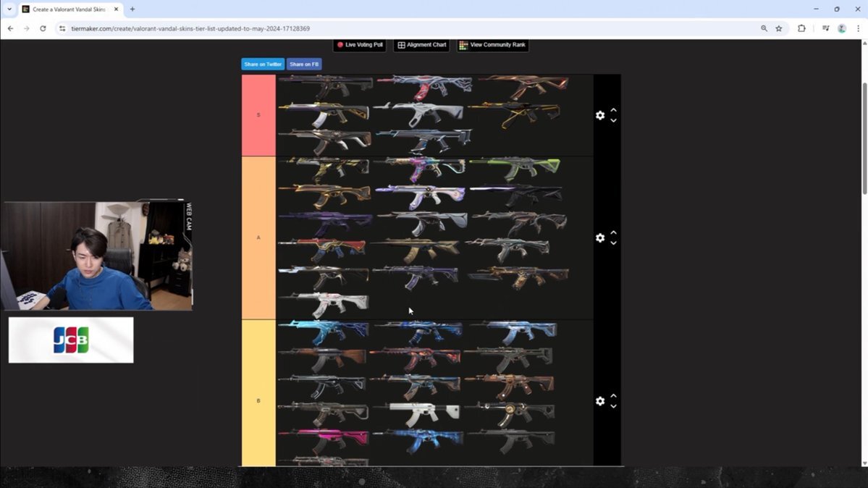
Task: Select the red-white Vandal skin in S tier
Action: [425, 88]
